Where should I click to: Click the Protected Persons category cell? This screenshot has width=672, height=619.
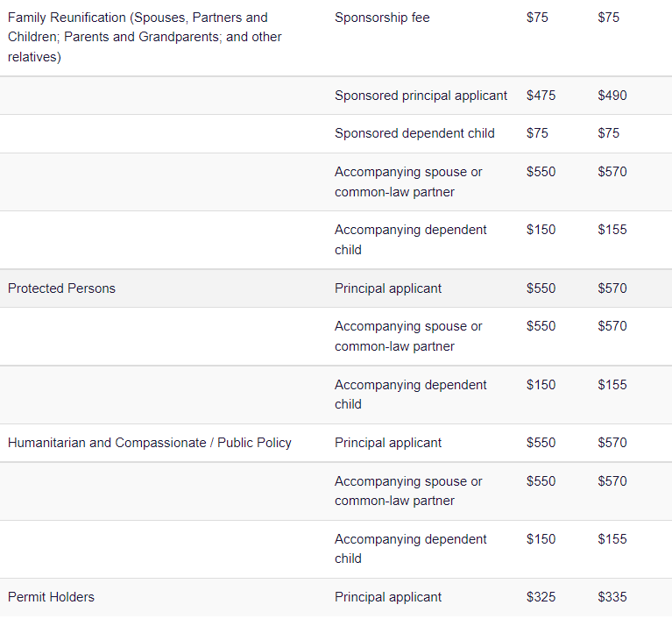[x=61, y=288]
